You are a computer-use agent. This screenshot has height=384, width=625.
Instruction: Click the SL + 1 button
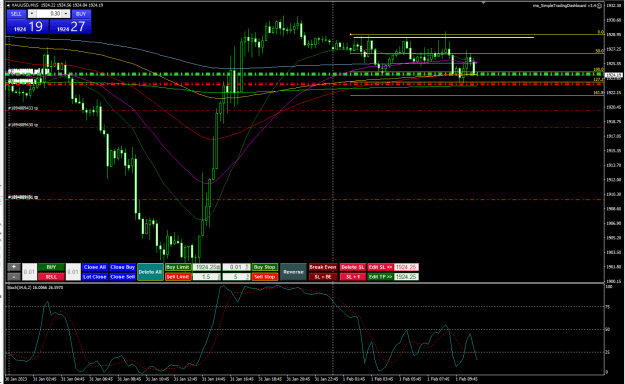[353, 277]
